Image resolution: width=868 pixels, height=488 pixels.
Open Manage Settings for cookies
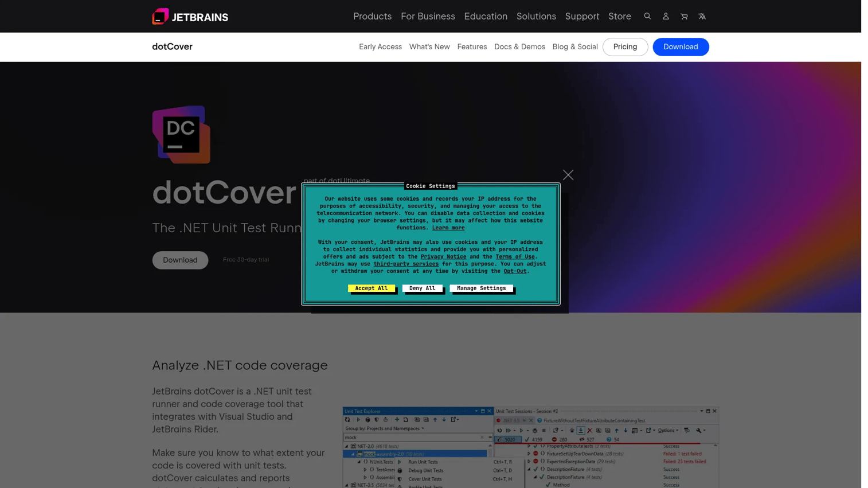coord(481,288)
